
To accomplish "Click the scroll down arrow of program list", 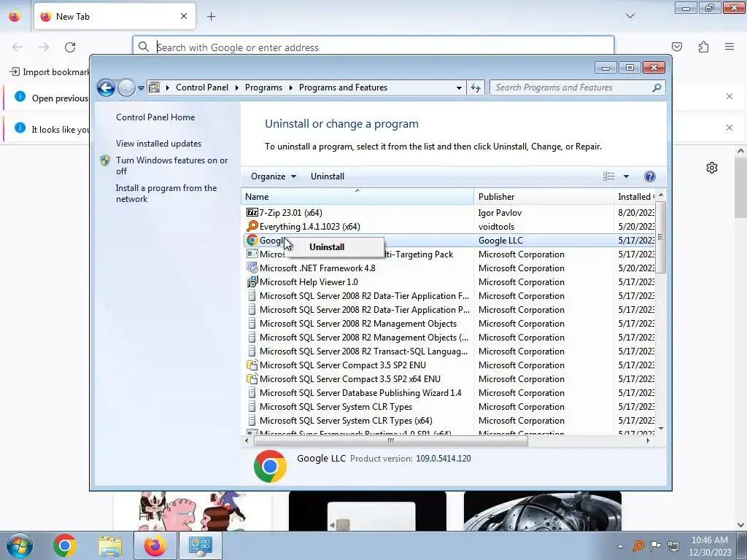I will (661, 429).
